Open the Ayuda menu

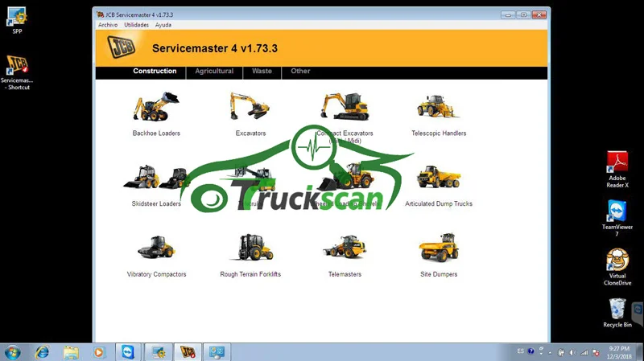coord(163,25)
